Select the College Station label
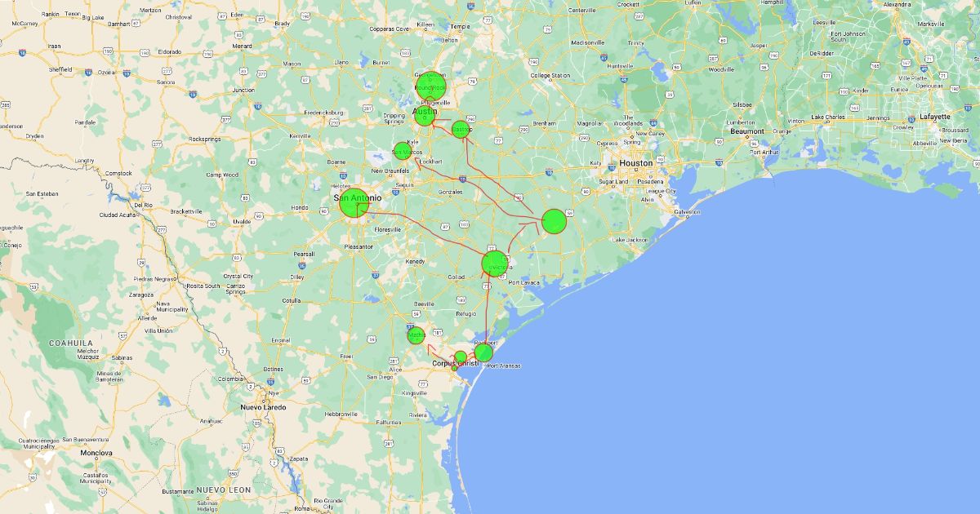The height and width of the screenshot is (514, 980). [550, 75]
